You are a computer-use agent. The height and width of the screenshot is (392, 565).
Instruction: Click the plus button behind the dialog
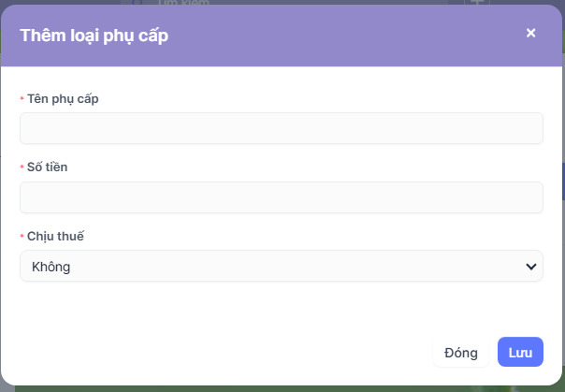tap(477, 3)
